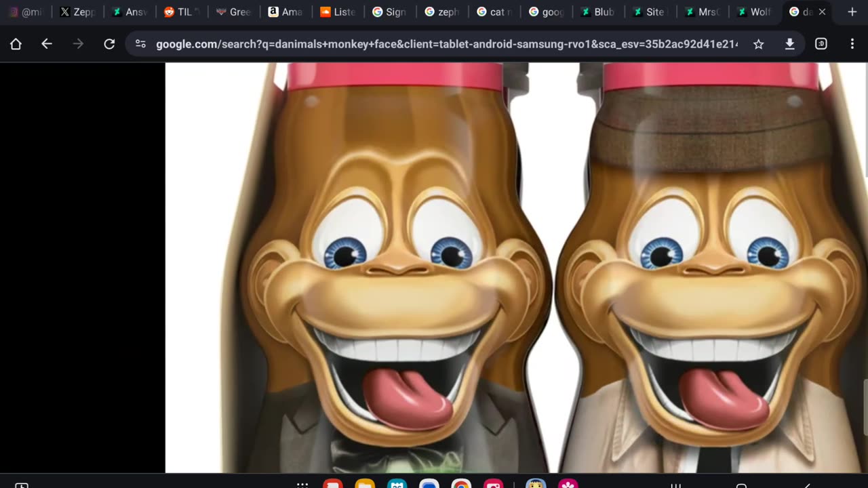868x488 pixels.
Task: Switch to the SoundCloud 'Liste' tab
Action: (339, 12)
